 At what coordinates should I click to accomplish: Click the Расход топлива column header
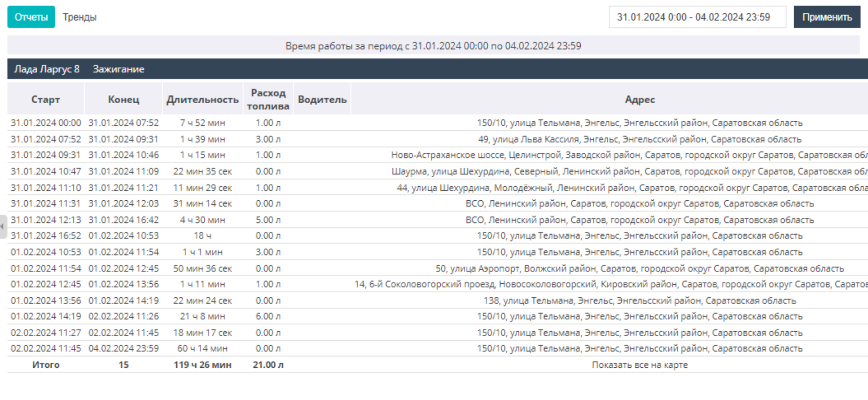coord(268,99)
